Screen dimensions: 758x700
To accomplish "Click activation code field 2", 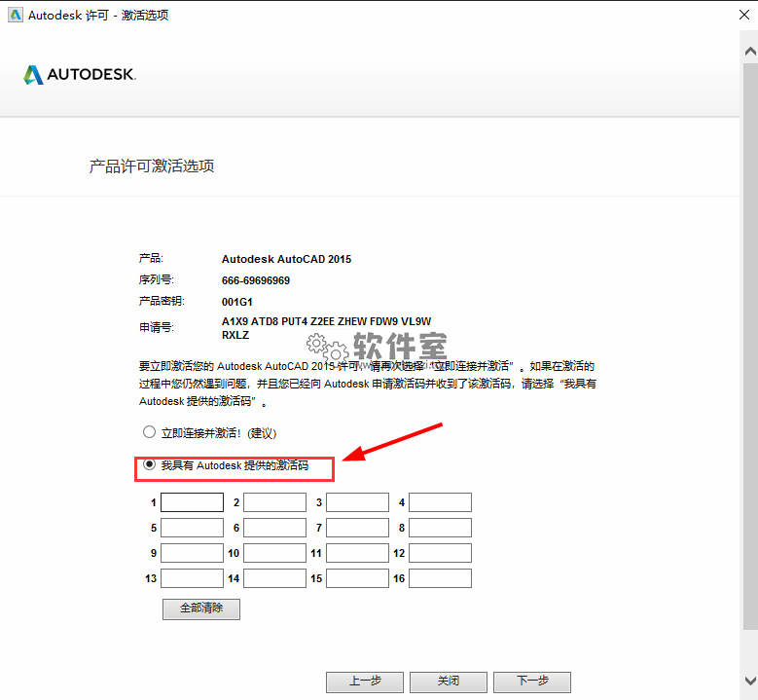I will (x=274, y=502).
